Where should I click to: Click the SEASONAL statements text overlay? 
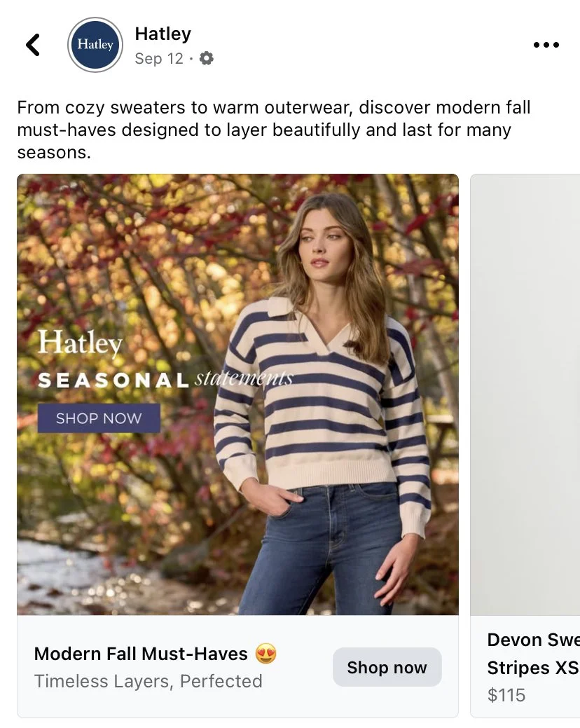[x=165, y=380]
